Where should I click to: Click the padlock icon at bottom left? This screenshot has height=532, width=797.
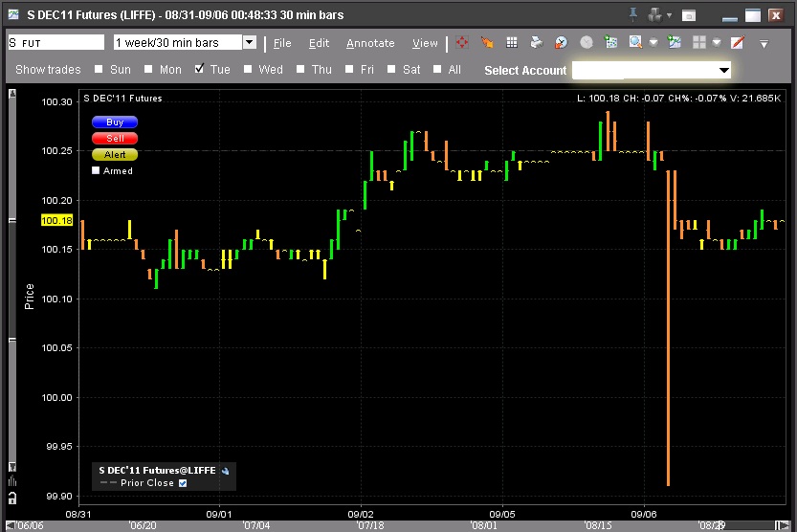click(12, 499)
